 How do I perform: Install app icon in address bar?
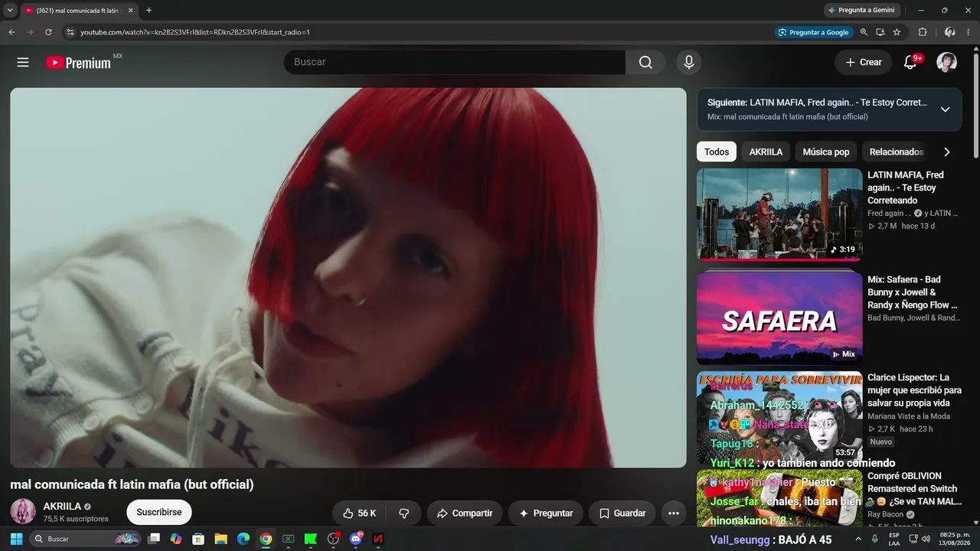point(880,32)
